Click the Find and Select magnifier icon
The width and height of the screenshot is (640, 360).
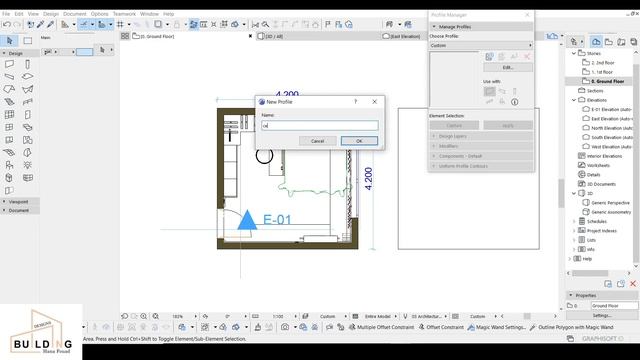click(265, 24)
